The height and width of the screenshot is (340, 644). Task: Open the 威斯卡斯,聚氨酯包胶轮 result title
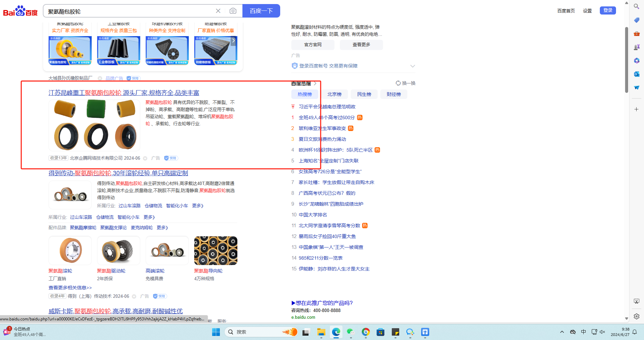pos(116,311)
